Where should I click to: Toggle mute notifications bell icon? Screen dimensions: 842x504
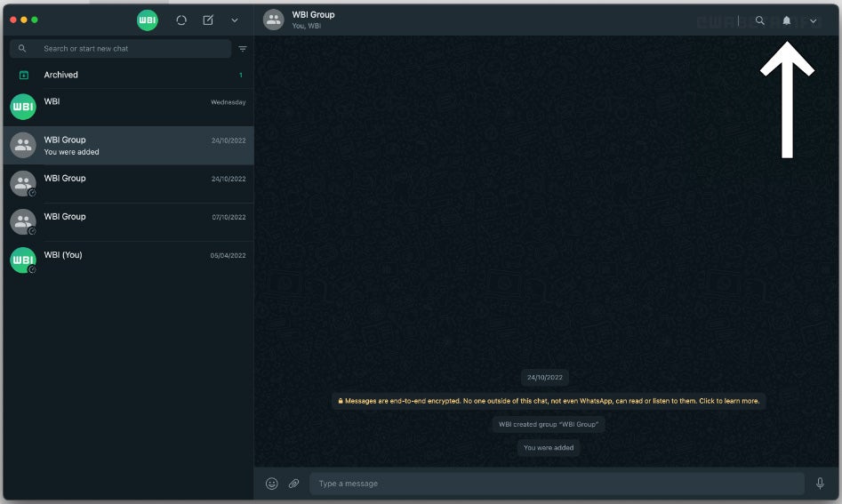(786, 20)
